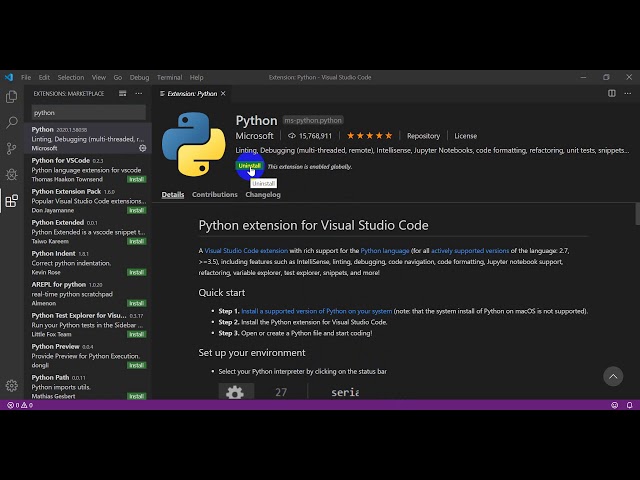
Task: Install Python Indent extension
Action: tap(136, 272)
